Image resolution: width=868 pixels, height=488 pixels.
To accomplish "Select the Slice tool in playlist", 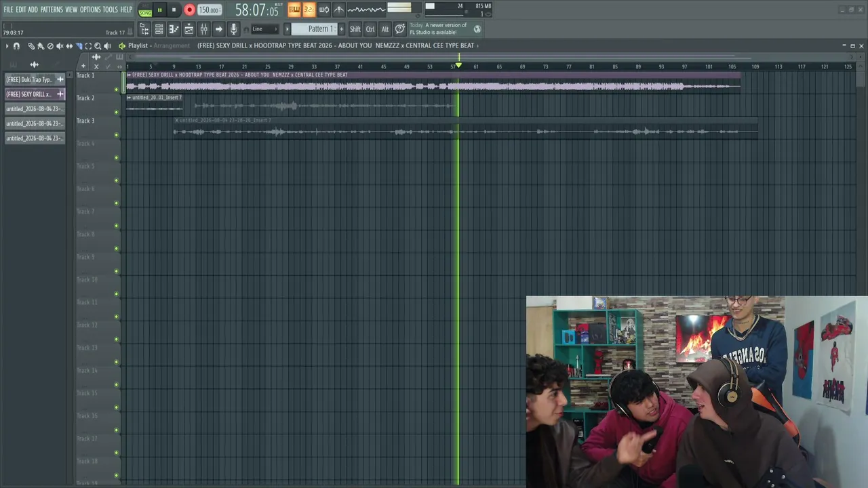I will (x=79, y=46).
